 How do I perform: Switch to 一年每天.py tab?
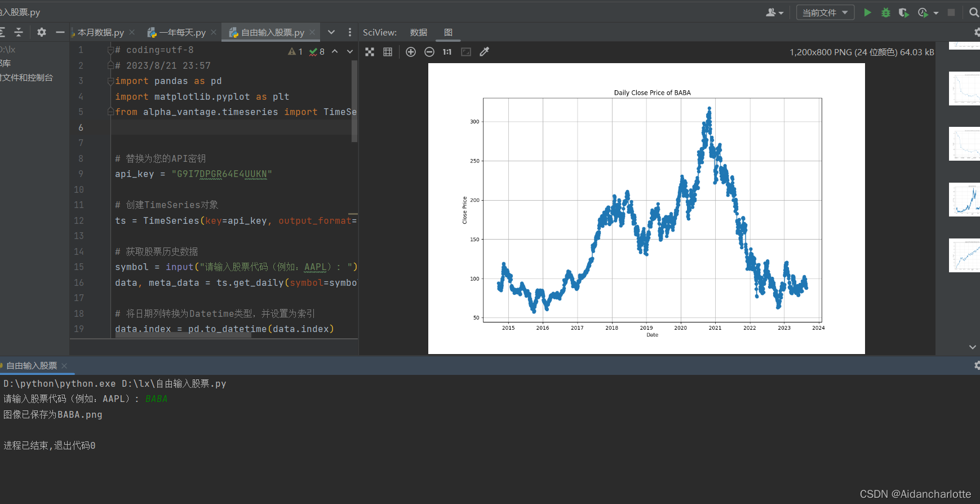pyautogui.click(x=182, y=33)
